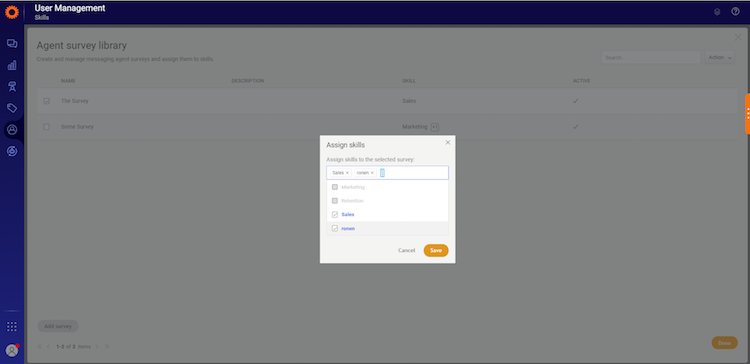Open the Action dropdown
Image resolution: width=750 pixels, height=364 pixels.
pyautogui.click(x=719, y=57)
